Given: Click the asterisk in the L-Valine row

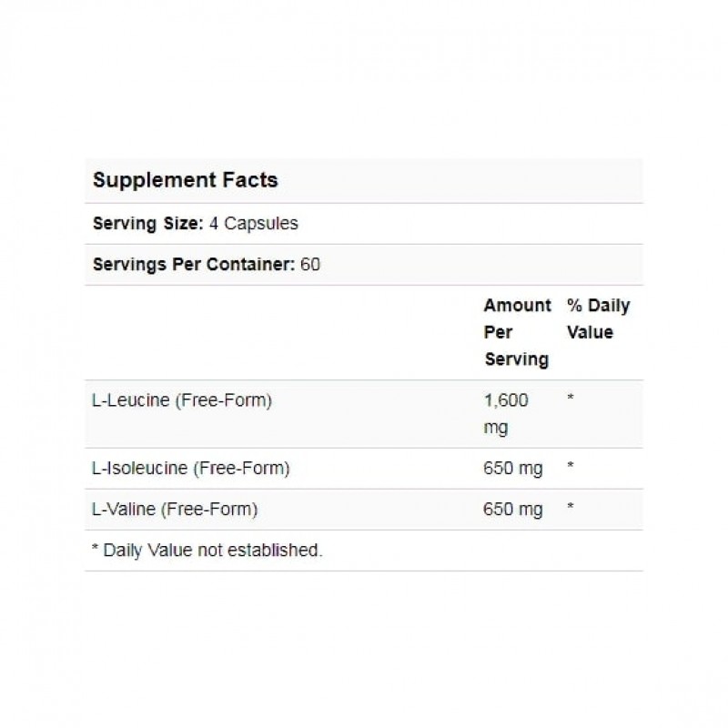Looking at the screenshot, I should (x=571, y=508).
